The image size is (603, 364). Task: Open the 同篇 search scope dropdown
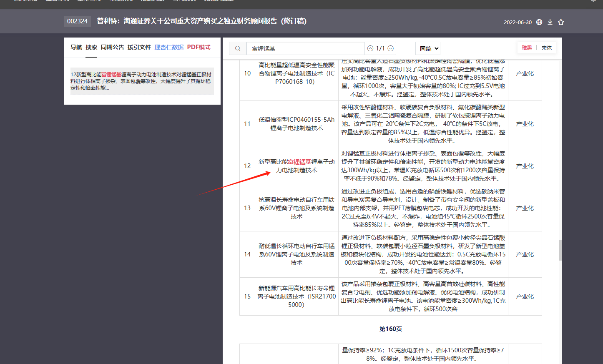(x=428, y=48)
